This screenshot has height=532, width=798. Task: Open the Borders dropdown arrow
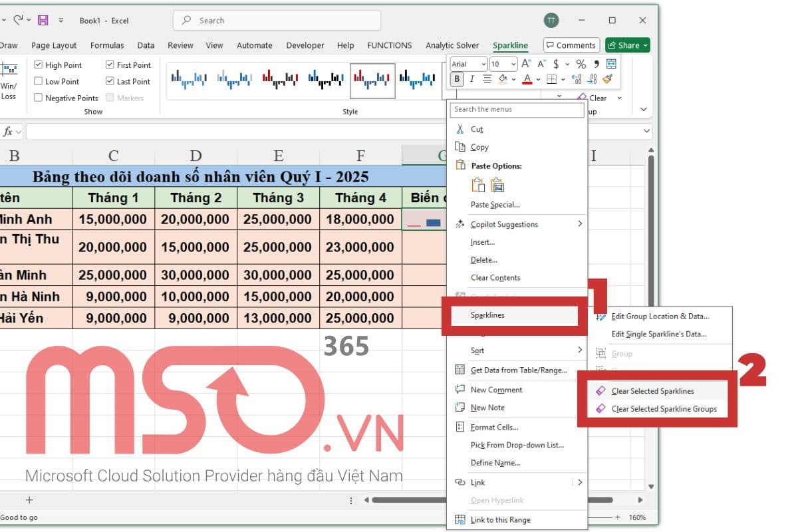point(563,79)
